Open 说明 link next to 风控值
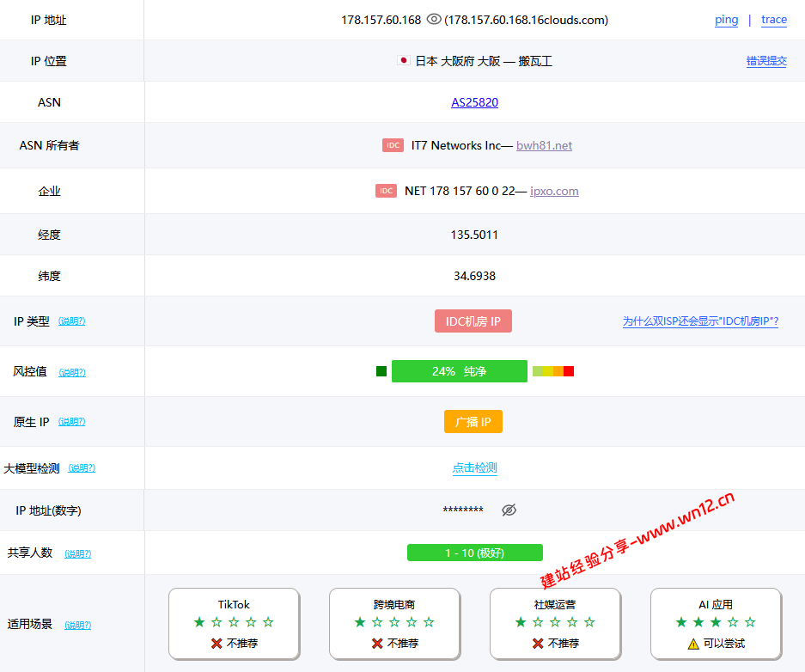The width and height of the screenshot is (805, 672). [72, 372]
